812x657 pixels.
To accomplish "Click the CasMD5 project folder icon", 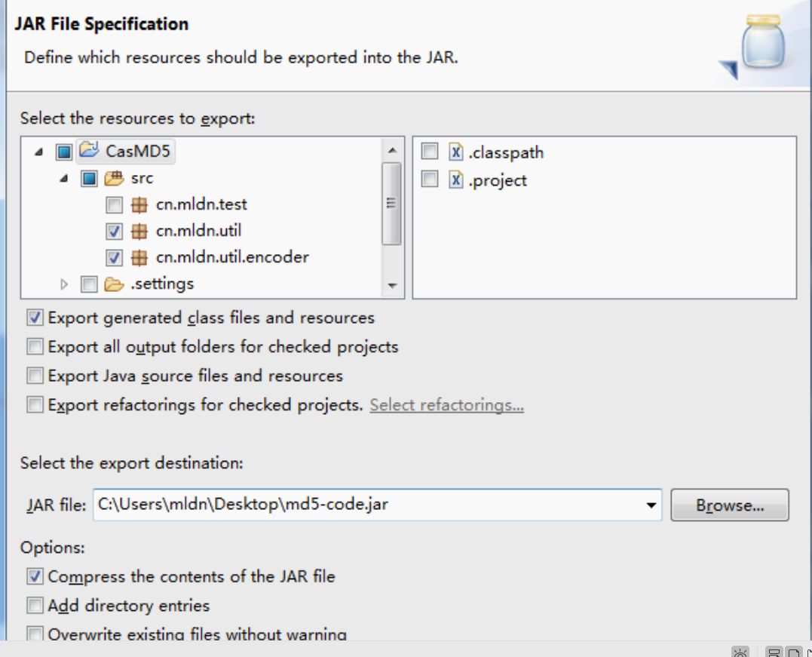I will [89, 152].
